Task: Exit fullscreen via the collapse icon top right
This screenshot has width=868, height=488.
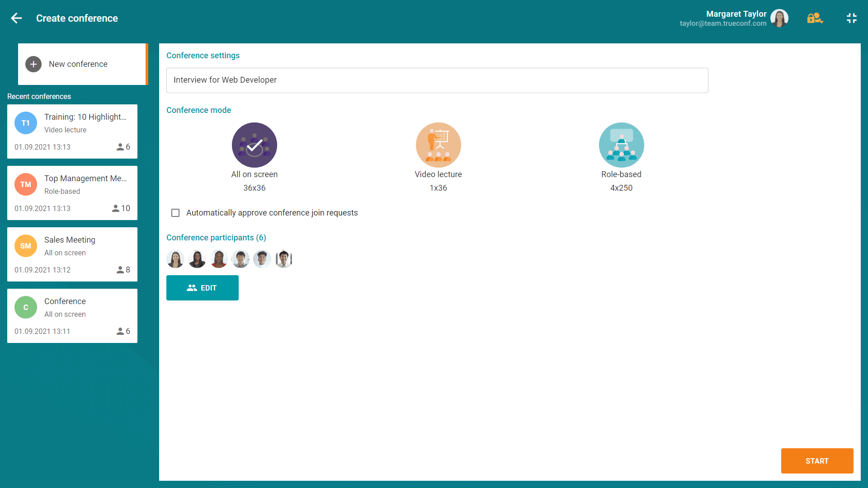Action: coord(852,18)
